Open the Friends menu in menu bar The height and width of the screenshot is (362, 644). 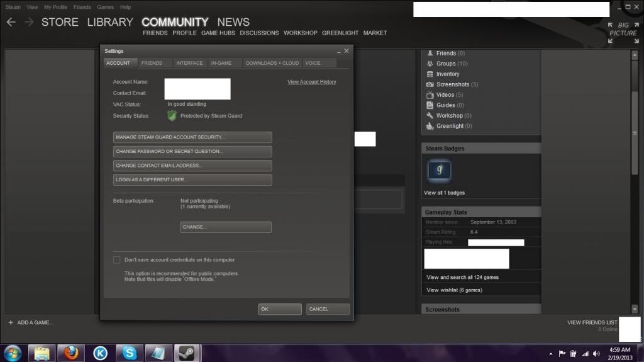tap(82, 7)
